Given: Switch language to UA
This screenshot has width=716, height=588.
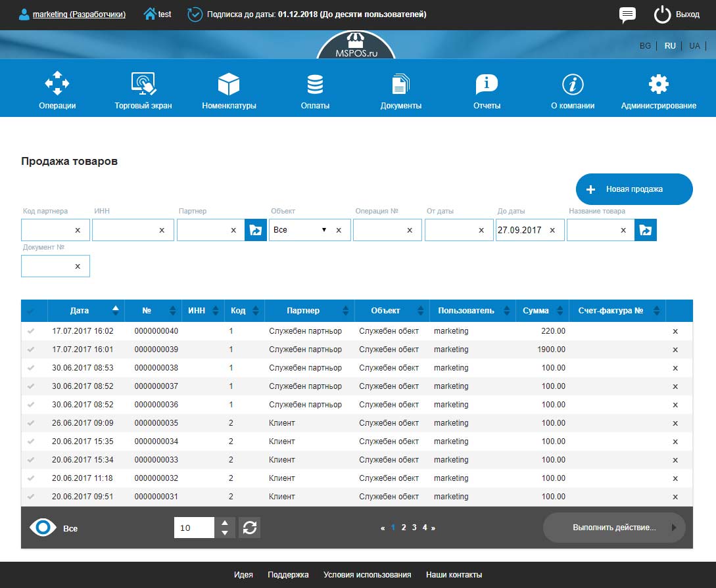Looking at the screenshot, I should click(694, 45).
